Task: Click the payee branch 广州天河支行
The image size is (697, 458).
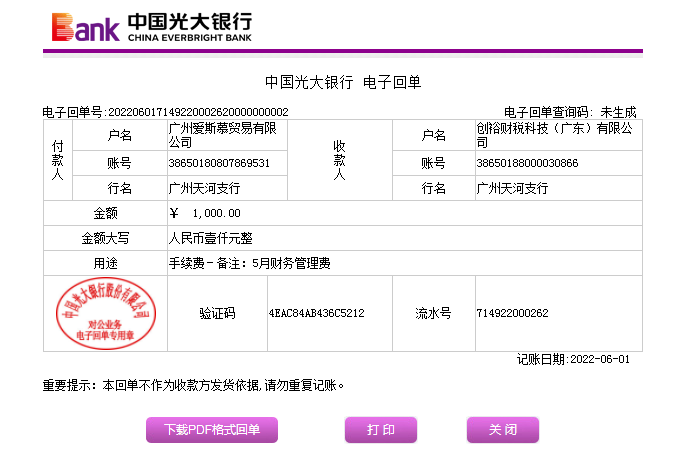Action: [x=513, y=189]
